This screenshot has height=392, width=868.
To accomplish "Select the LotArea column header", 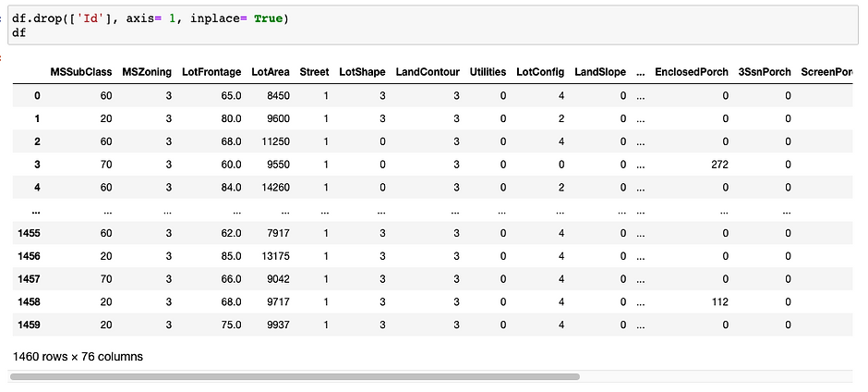I will click(271, 72).
